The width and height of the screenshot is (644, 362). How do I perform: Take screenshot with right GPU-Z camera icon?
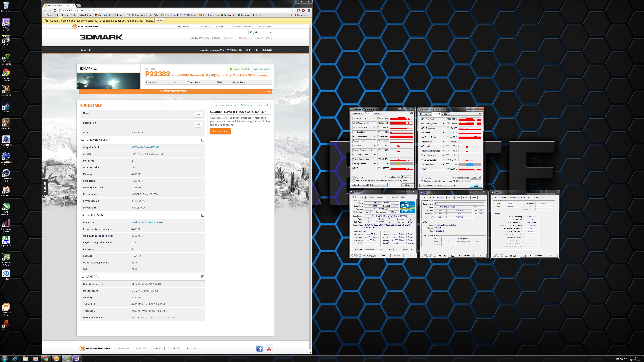(x=480, y=114)
